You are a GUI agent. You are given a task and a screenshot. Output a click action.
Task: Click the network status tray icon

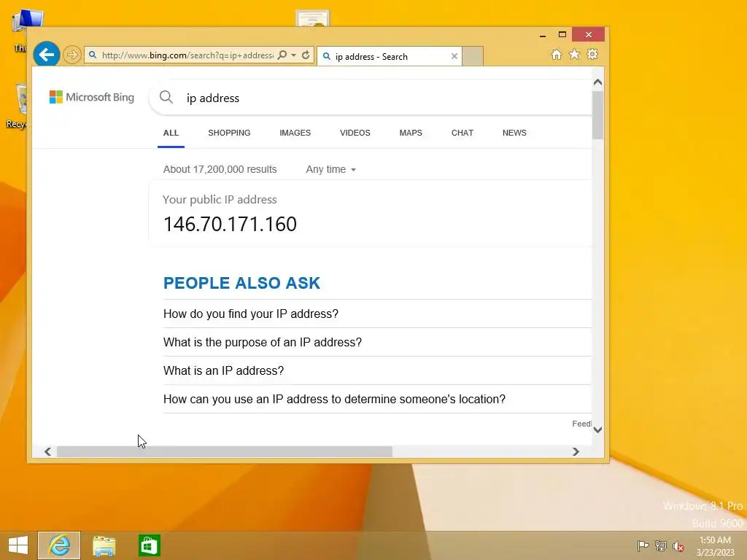point(661,545)
